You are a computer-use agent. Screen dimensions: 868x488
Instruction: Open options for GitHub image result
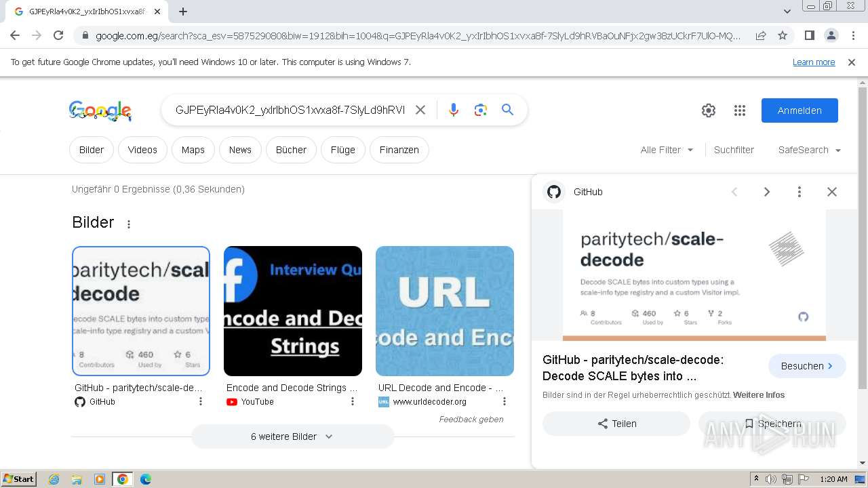(x=201, y=401)
